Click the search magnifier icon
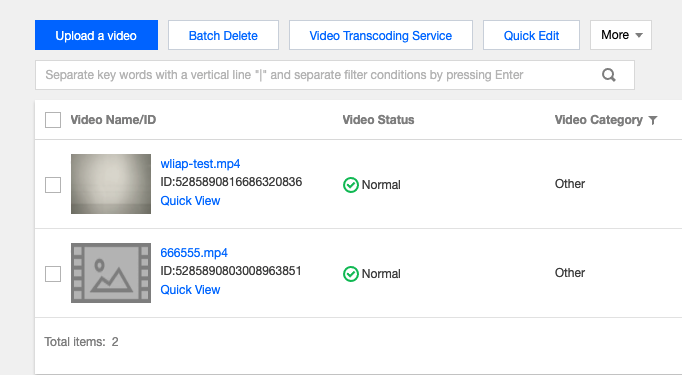Image resolution: width=682 pixels, height=375 pixels. pyautogui.click(x=608, y=75)
